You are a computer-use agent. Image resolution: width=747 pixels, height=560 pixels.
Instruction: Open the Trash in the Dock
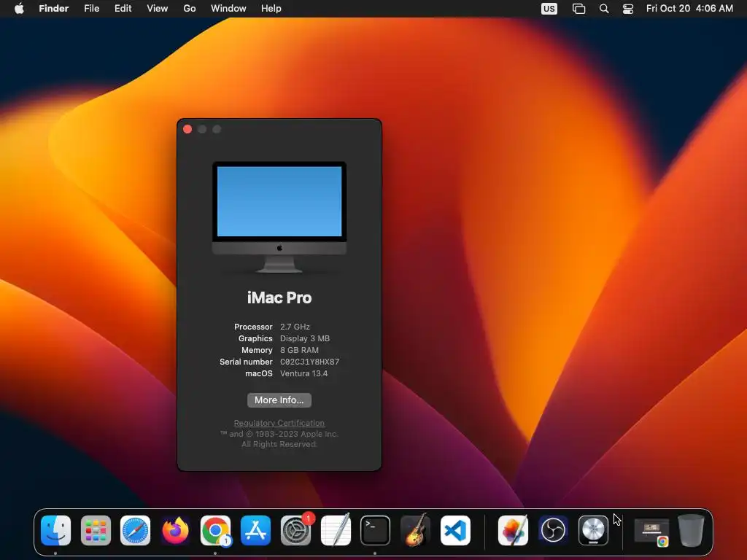[x=691, y=530]
